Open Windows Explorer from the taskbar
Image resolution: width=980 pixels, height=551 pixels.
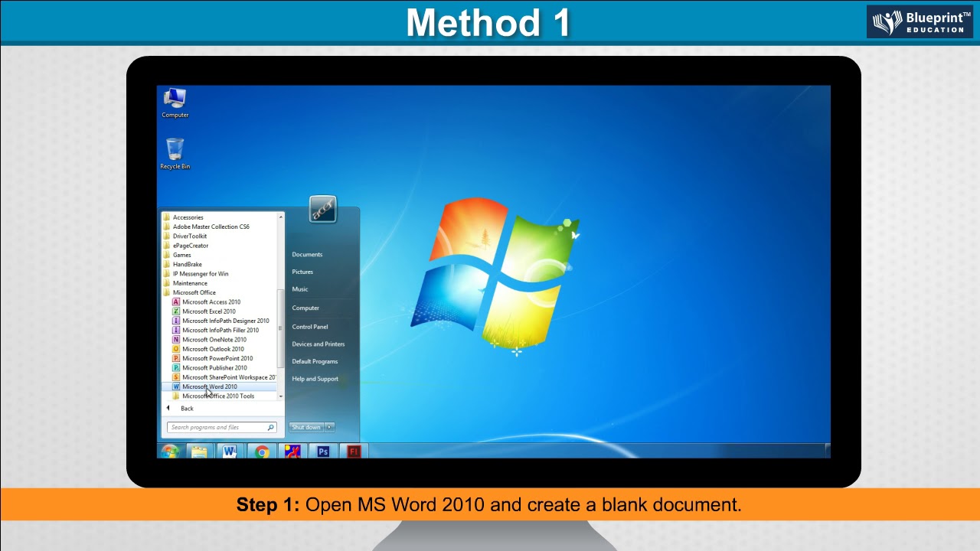[x=199, y=452]
